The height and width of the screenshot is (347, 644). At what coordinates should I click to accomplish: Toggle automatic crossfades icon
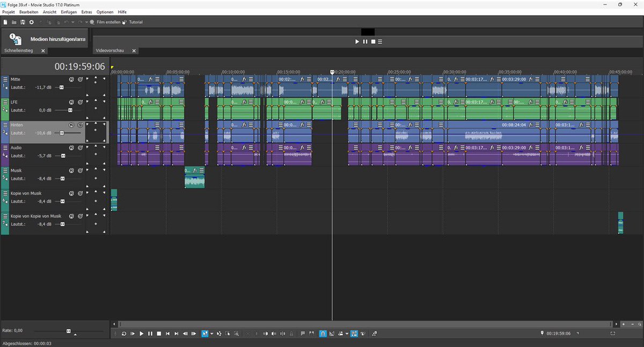[332, 334]
